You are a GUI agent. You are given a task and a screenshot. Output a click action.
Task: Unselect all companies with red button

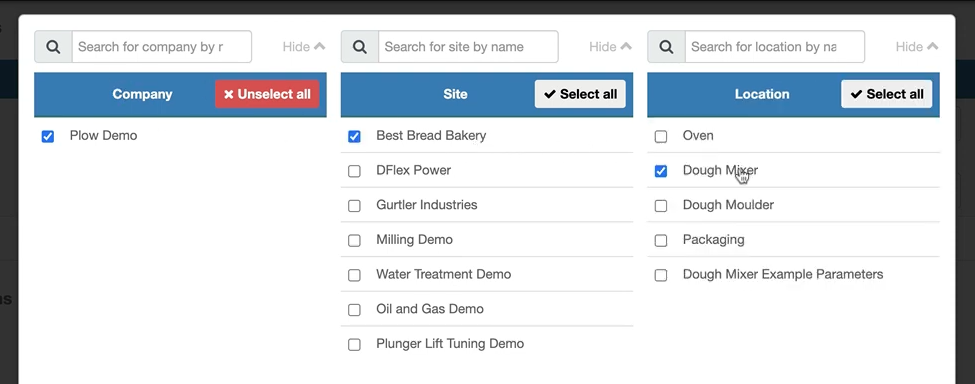pos(267,94)
